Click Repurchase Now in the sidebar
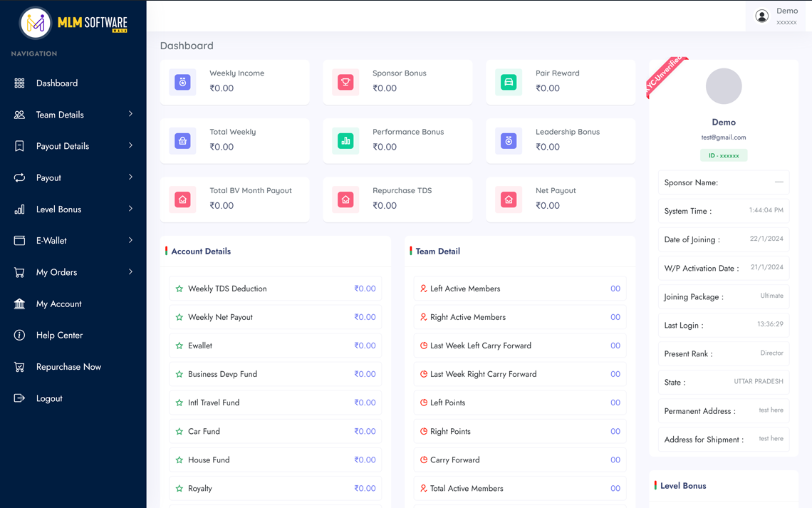Screen dimensions: 812x508 (x=68, y=367)
